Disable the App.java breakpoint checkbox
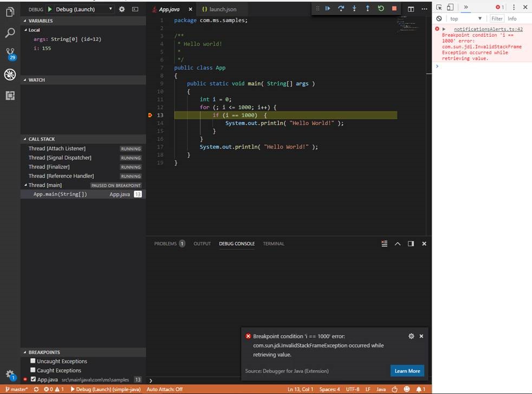Image resolution: width=532 pixels, height=394 pixels. (33, 379)
